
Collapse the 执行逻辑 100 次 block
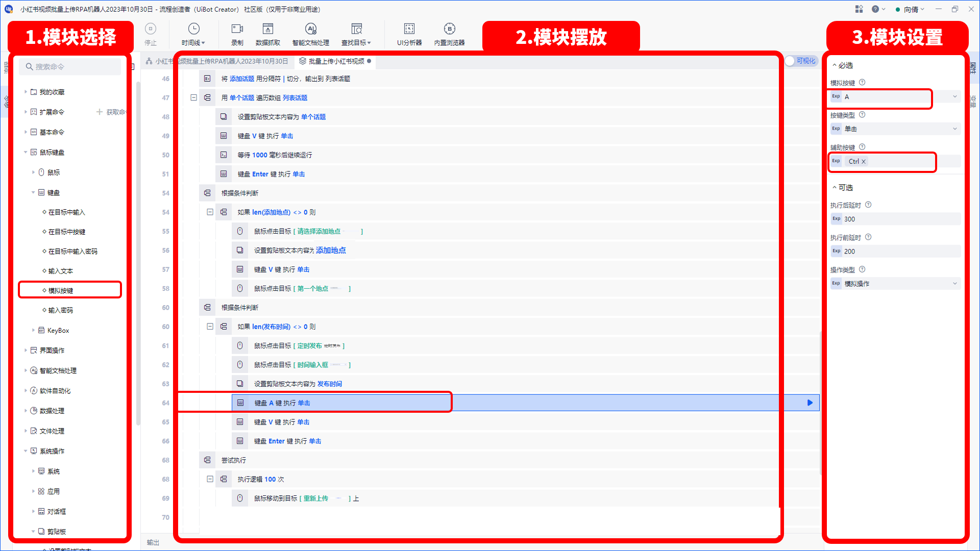210,479
